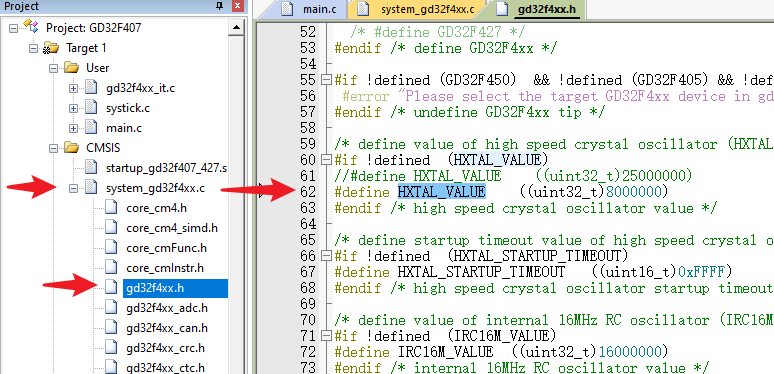
Task: Select gd32f4xx_crc.h in the project tree
Action: (x=165, y=348)
